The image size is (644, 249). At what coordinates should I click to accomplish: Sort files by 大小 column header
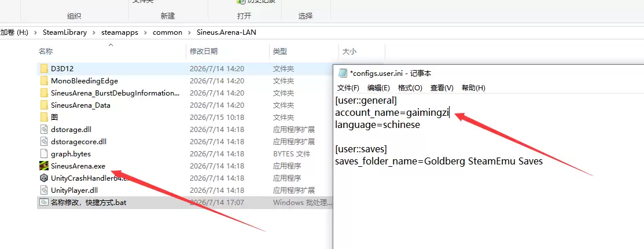349,52
